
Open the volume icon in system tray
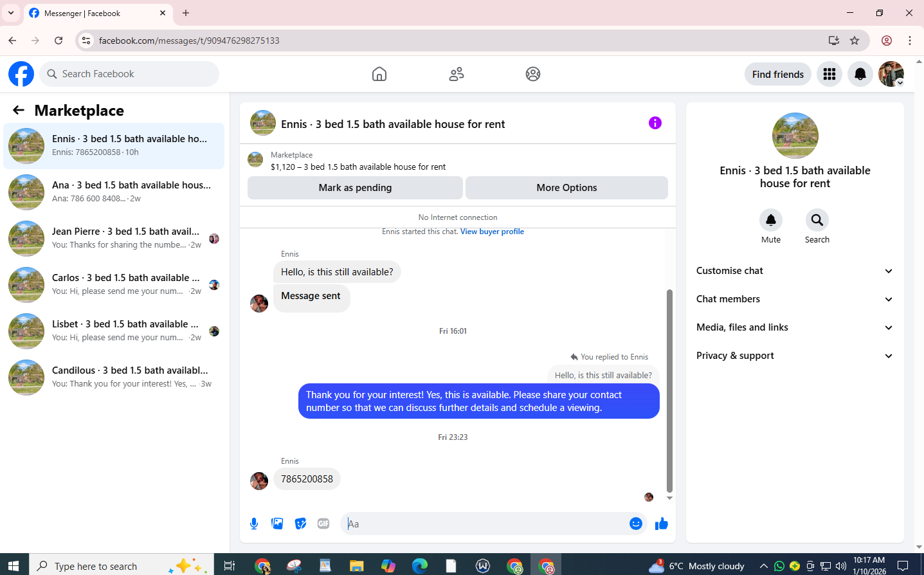click(841, 566)
